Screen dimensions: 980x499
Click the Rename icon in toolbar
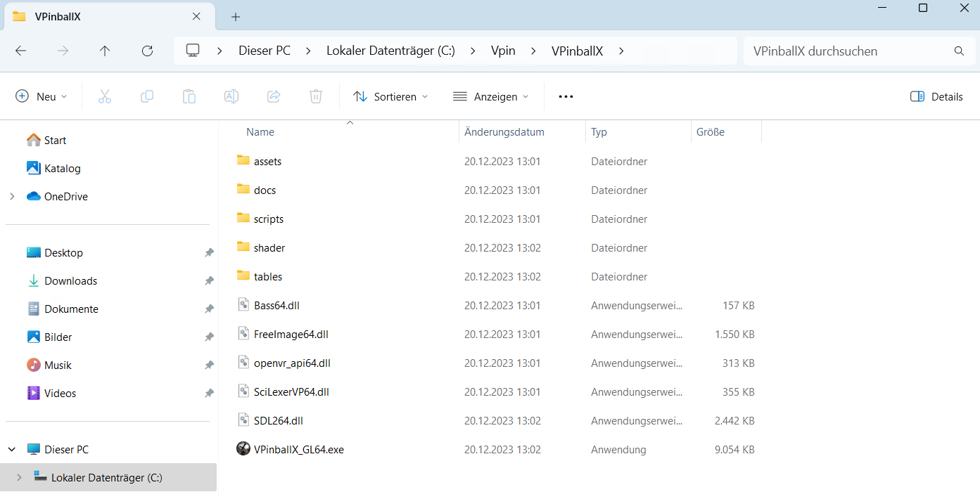click(x=231, y=96)
